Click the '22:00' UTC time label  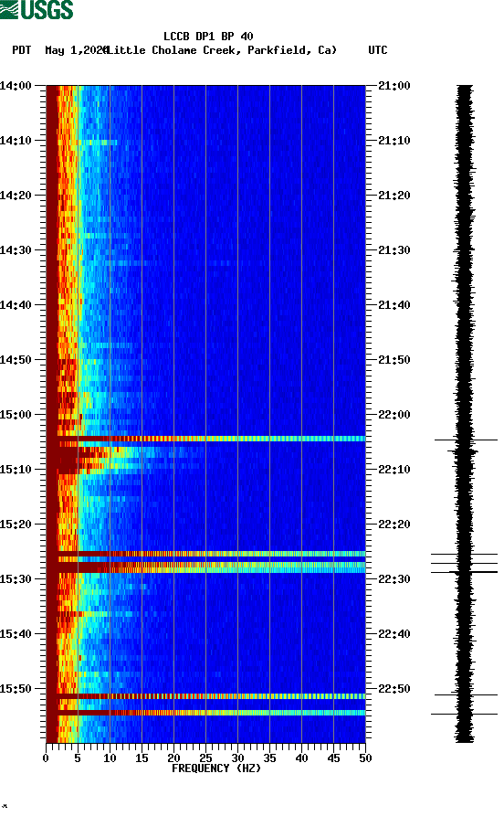(394, 415)
